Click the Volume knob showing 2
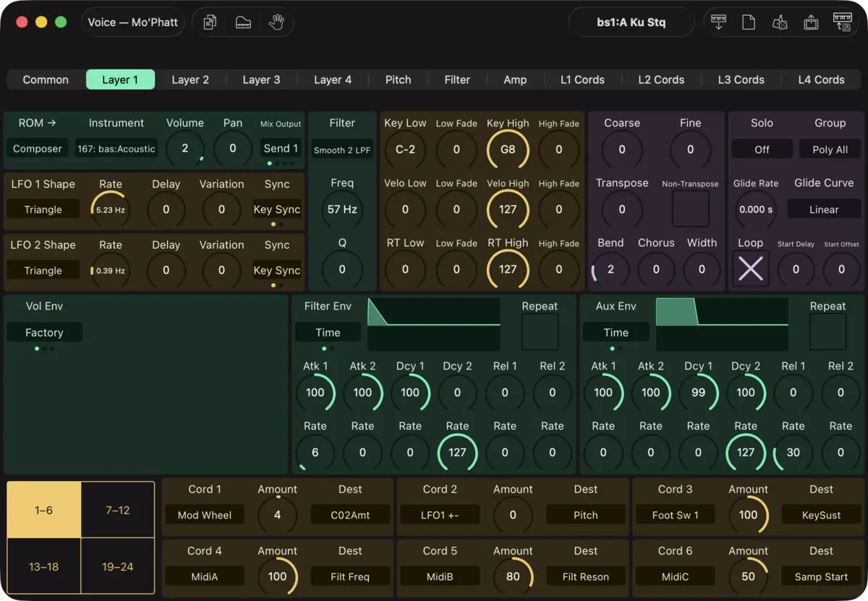Image resolution: width=868 pixels, height=601 pixels. click(185, 148)
